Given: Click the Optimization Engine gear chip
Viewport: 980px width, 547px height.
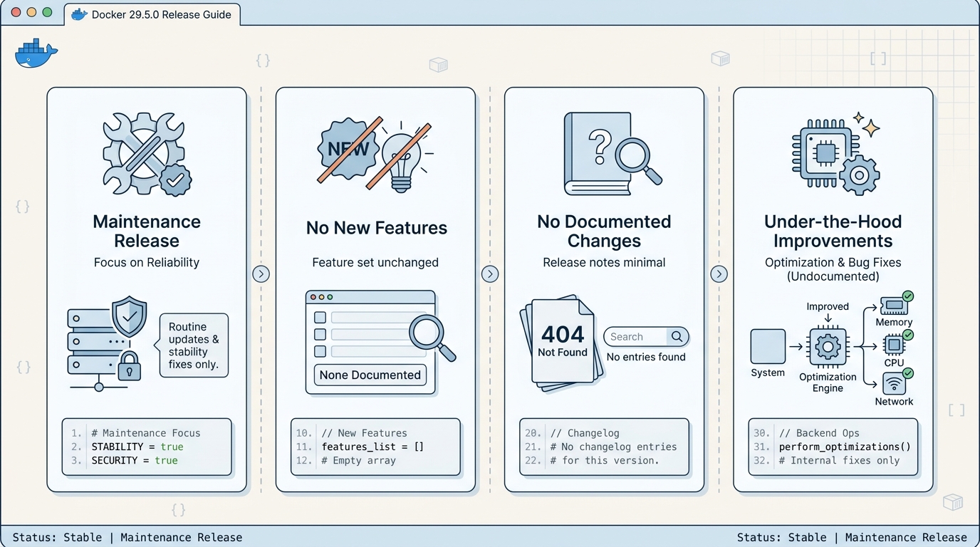Looking at the screenshot, I should [828, 348].
